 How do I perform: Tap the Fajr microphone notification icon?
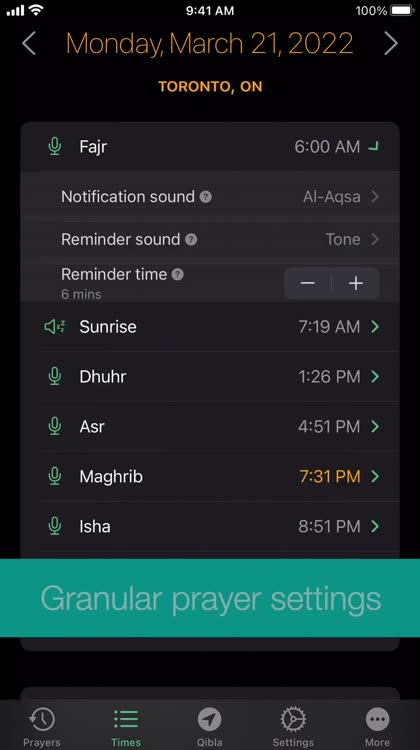pyautogui.click(x=55, y=146)
